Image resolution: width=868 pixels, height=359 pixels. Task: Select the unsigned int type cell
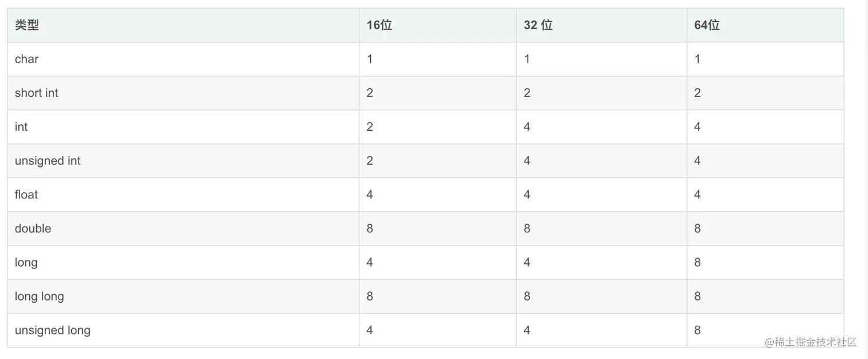click(48, 161)
